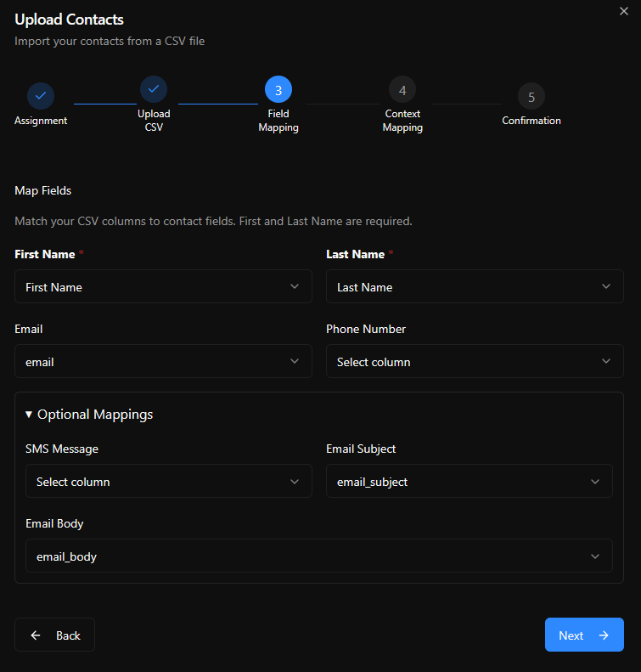Click the Upload CSV step checkmark circle
This screenshot has width=641, height=672.
pyautogui.click(x=154, y=89)
